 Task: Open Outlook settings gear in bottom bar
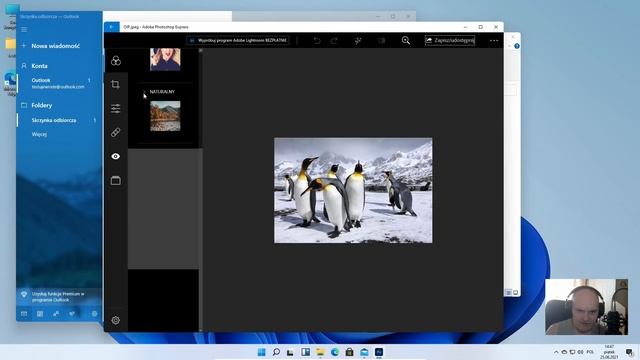point(94,313)
